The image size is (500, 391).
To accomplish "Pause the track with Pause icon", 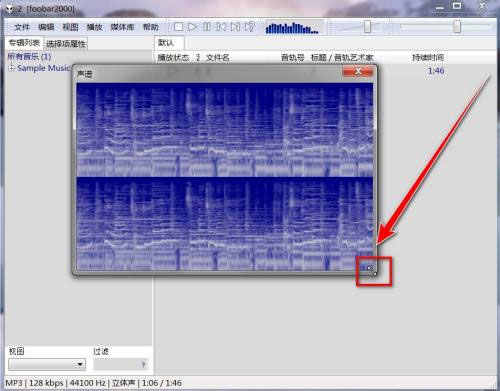I will point(207,27).
